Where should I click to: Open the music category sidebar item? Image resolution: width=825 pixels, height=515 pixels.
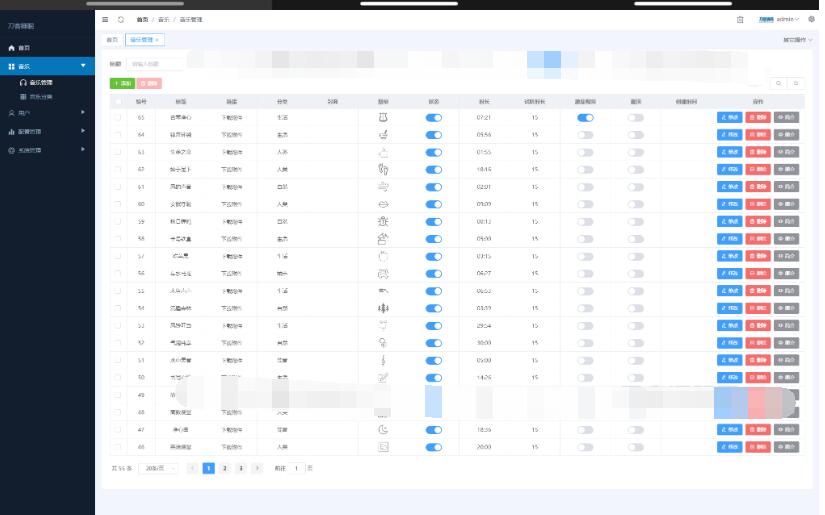[40, 97]
